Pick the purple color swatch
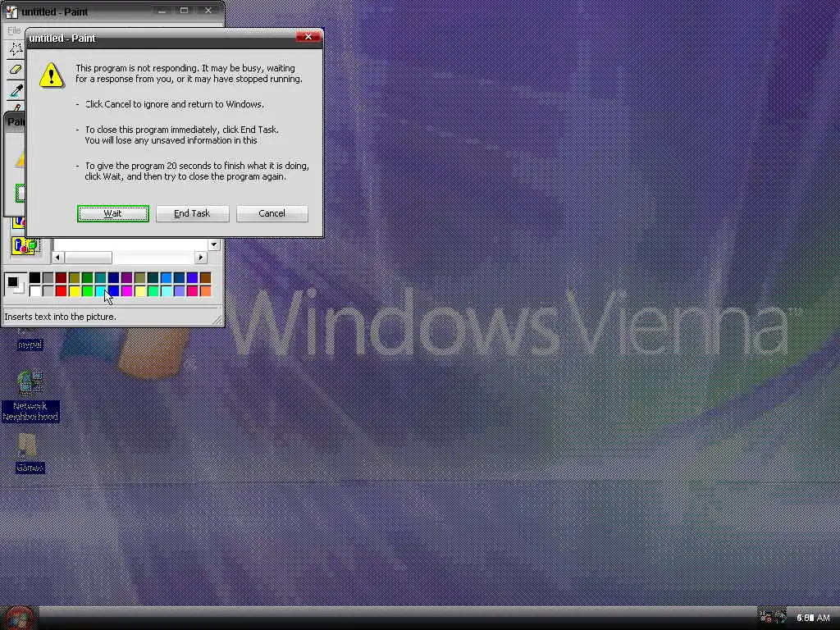Image resolution: width=840 pixels, height=630 pixels. 126,277
